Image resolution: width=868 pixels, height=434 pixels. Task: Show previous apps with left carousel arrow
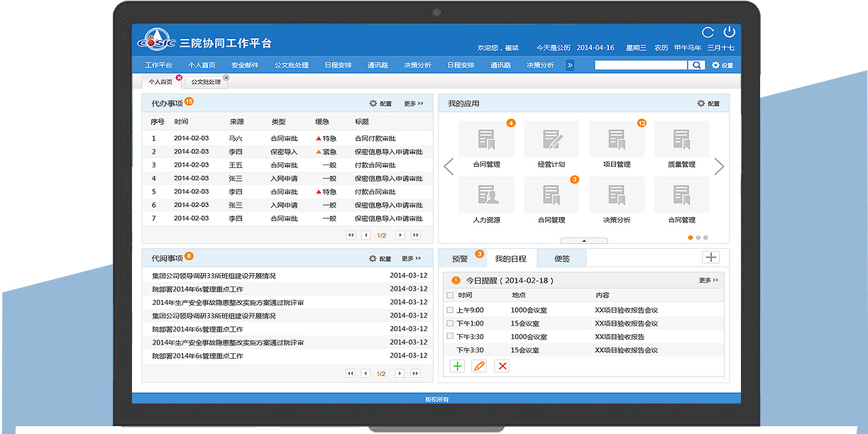[449, 167]
